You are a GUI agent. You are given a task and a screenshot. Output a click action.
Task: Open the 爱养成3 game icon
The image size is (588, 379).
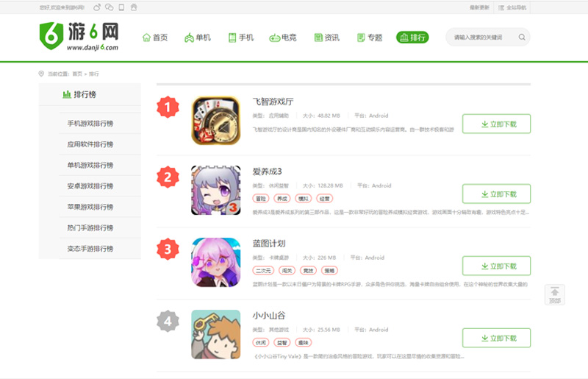click(216, 191)
